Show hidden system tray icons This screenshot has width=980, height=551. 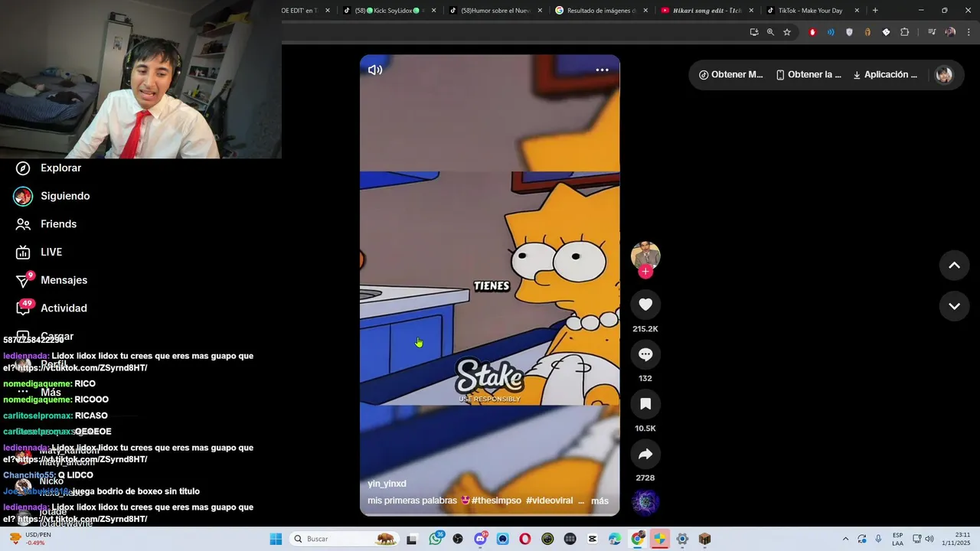pyautogui.click(x=845, y=539)
